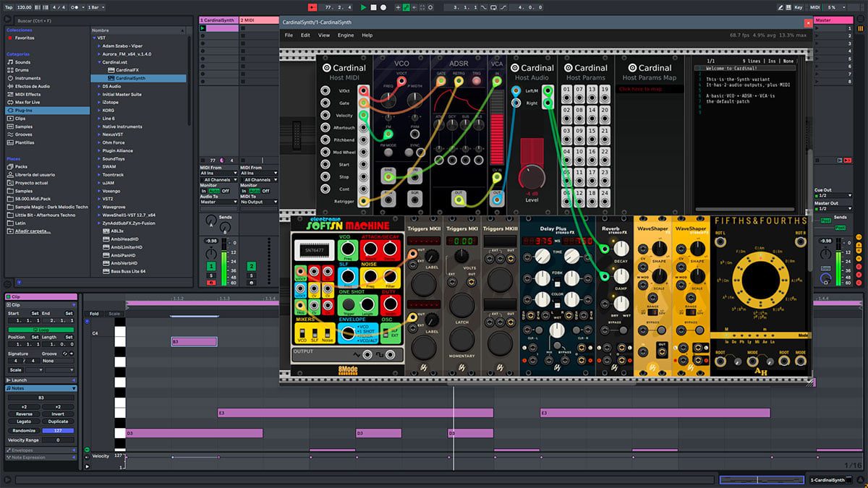Expand the Adam Szabo - Viper folder
Image resolution: width=868 pixels, height=488 pixels.
[99, 46]
